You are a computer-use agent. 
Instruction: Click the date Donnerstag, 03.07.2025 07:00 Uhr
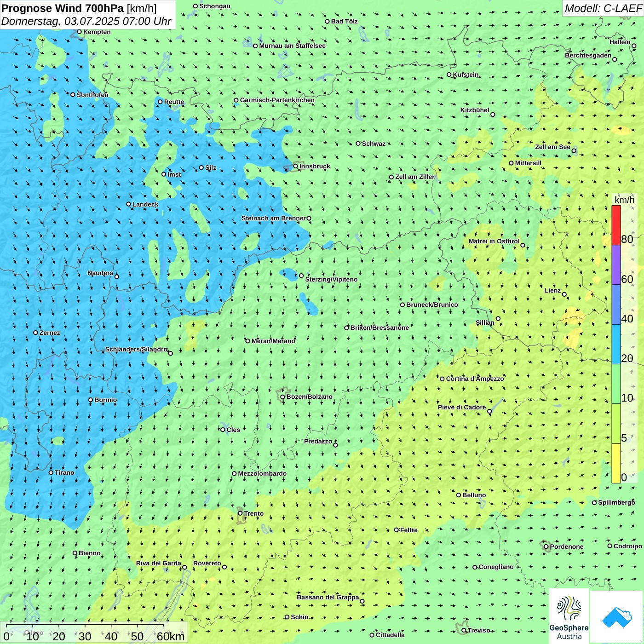86,21
